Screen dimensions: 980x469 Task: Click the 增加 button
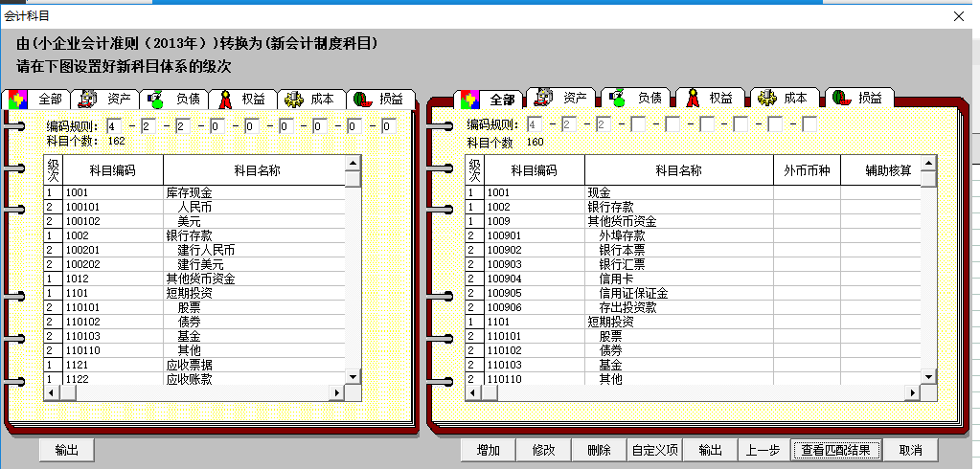(x=489, y=450)
